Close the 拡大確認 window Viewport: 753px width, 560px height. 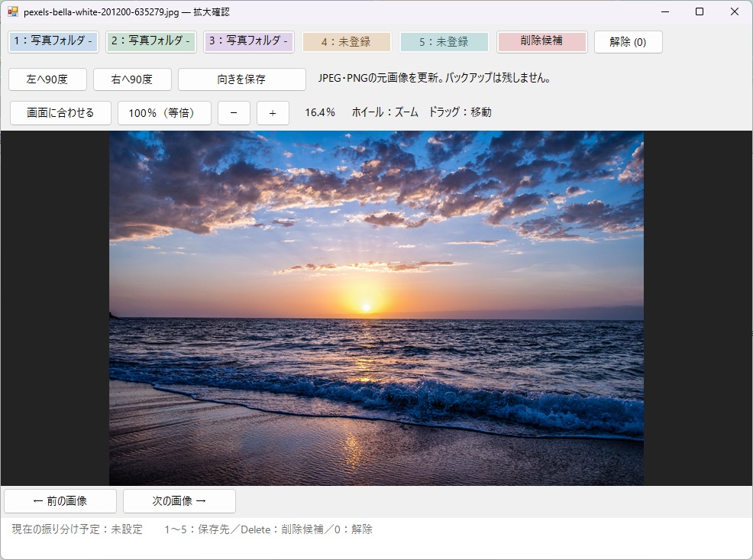(x=735, y=11)
